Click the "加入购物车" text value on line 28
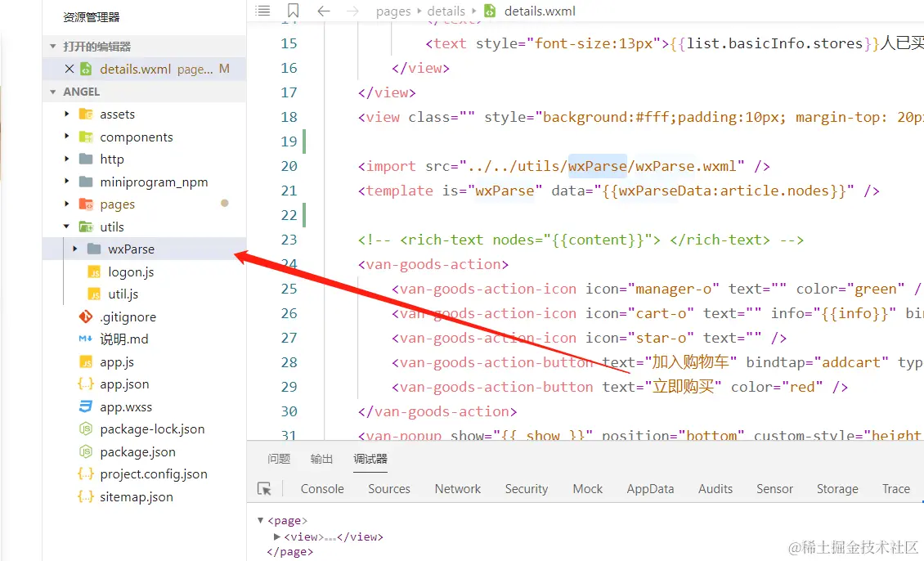The width and height of the screenshot is (924, 561). pos(691,361)
